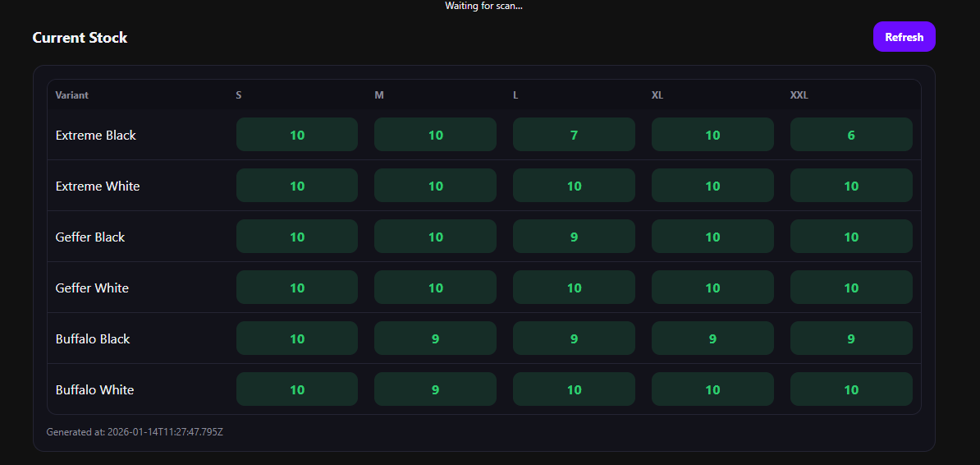Screen dimensions: 980x465
Task: Click the Buffalo White variant name
Action: point(94,389)
